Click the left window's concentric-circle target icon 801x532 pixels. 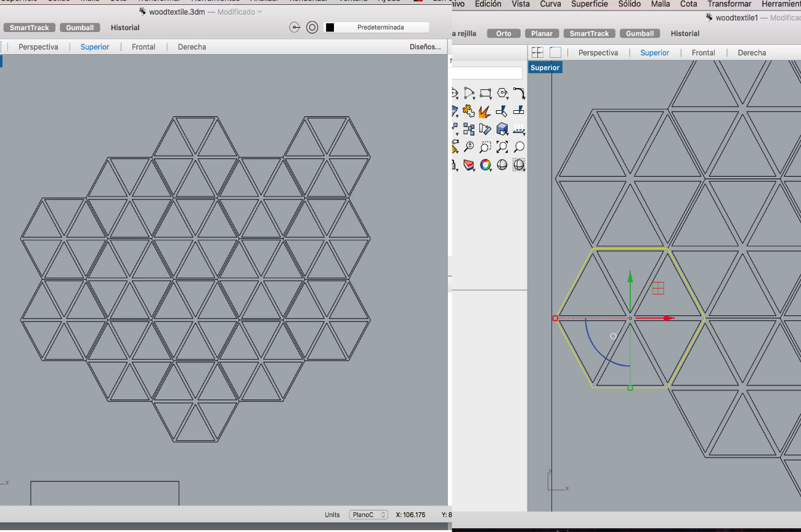point(312,27)
